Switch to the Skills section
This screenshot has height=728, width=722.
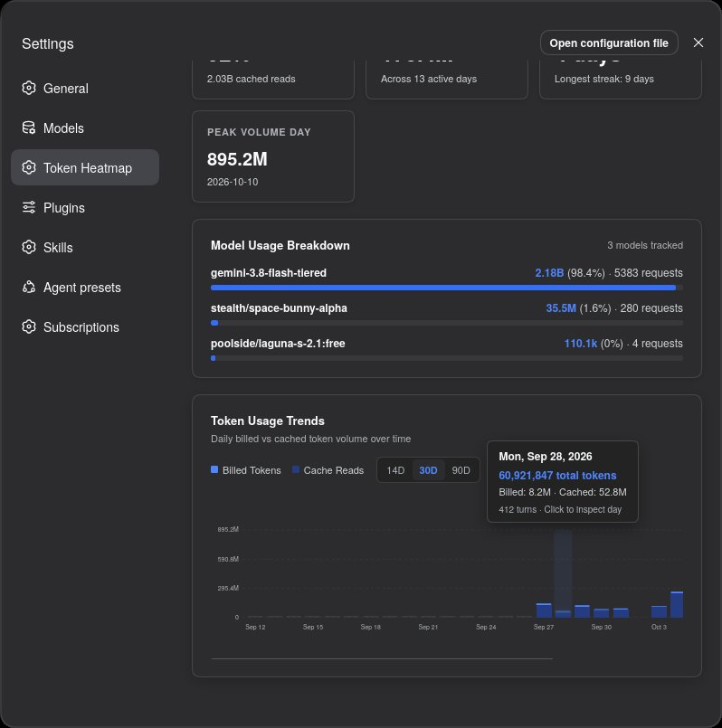click(x=85, y=248)
